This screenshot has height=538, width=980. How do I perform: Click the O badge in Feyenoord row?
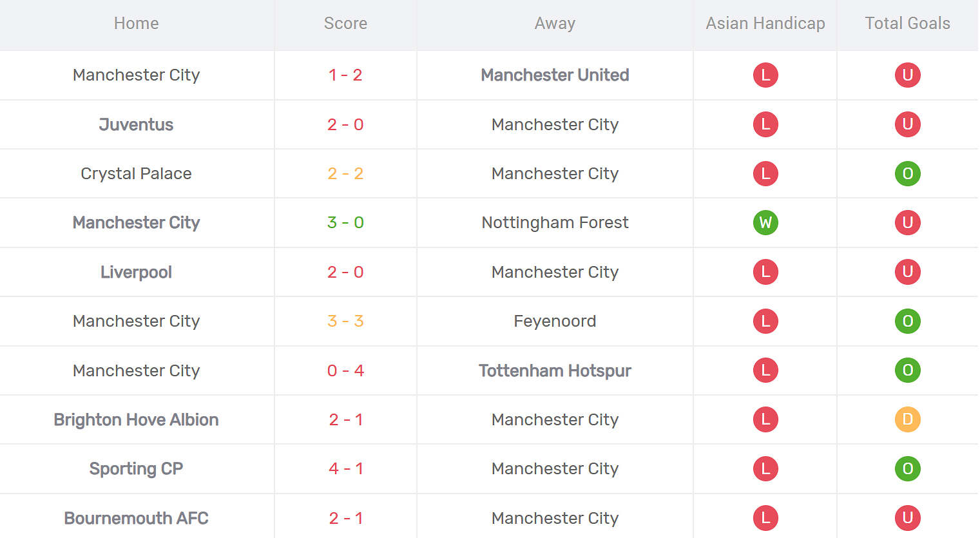click(907, 321)
